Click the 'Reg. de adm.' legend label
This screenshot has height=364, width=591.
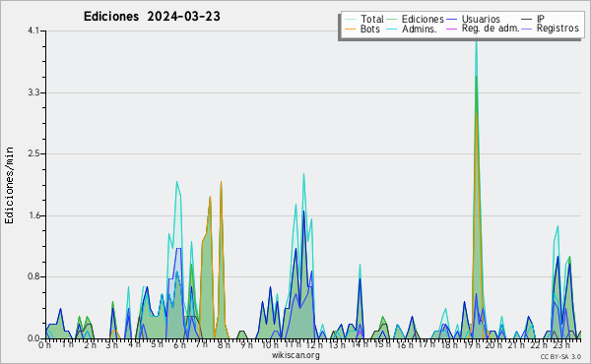[x=491, y=29]
